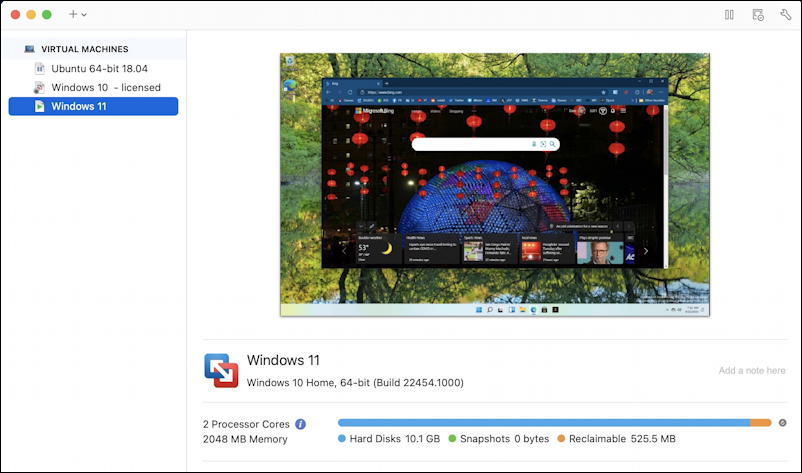Click the red close window button
802x473 pixels.
15,14
